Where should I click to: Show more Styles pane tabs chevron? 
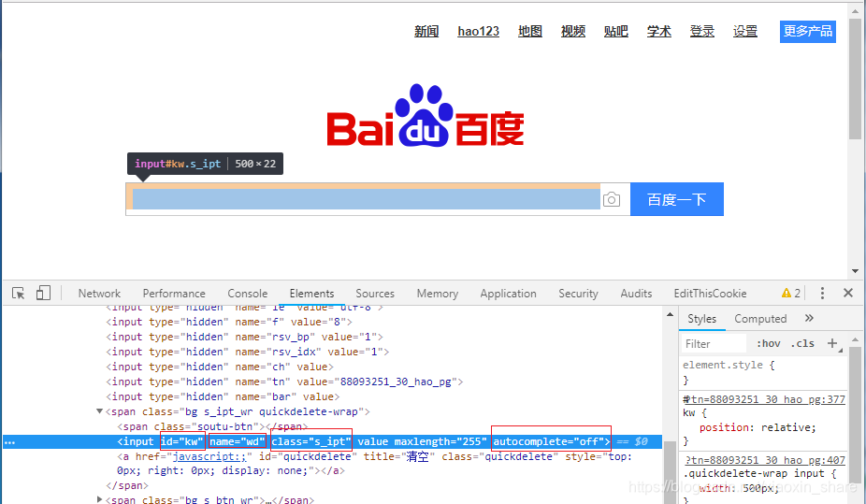coord(809,318)
